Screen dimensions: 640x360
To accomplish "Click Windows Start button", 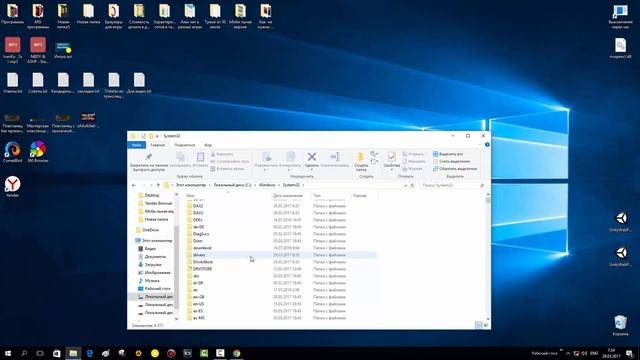I will (x=7, y=353).
